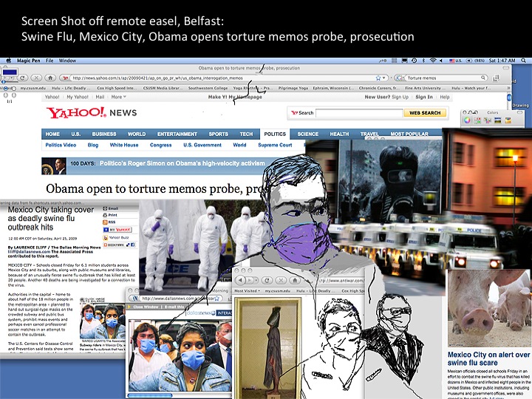Bookmark page with the star icon

click(x=378, y=78)
